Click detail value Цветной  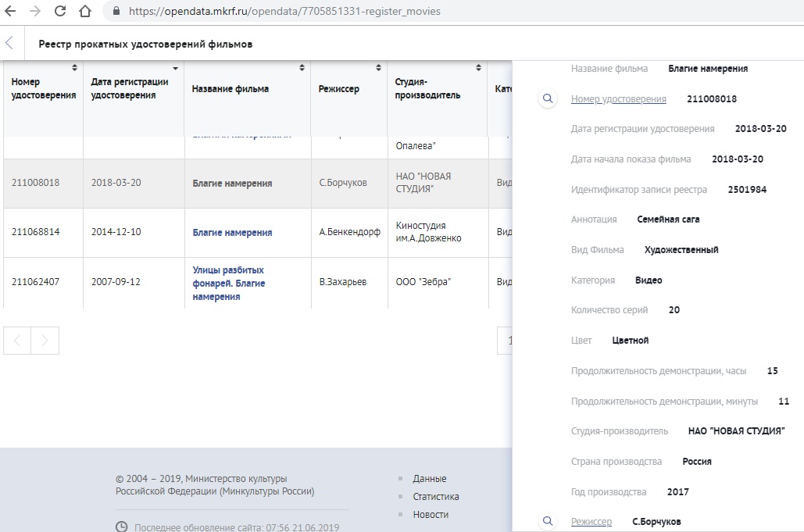[x=631, y=341]
